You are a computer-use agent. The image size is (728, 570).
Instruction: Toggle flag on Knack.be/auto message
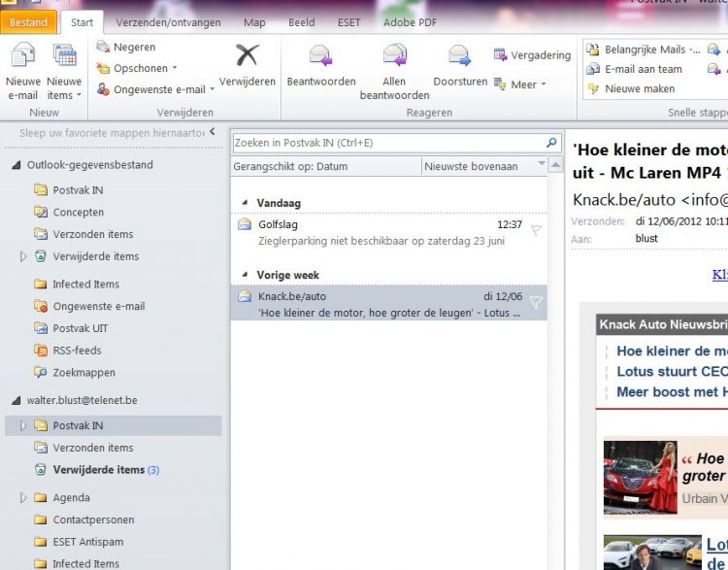[536, 302]
